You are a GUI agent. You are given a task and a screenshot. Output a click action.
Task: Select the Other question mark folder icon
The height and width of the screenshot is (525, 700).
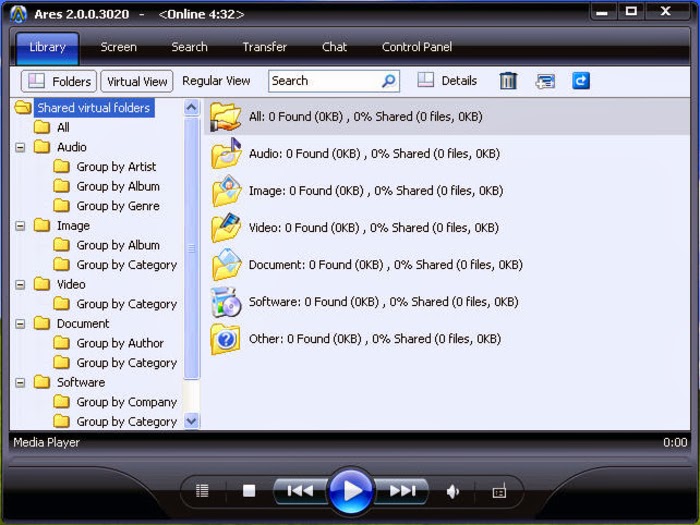[226, 339]
